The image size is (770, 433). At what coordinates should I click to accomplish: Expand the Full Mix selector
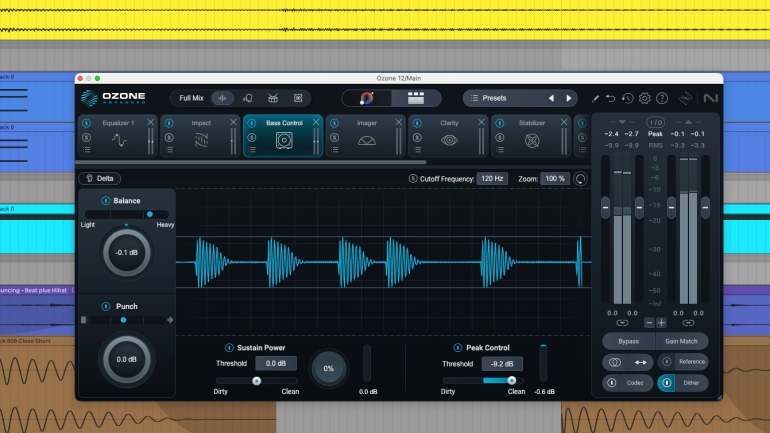click(x=191, y=98)
